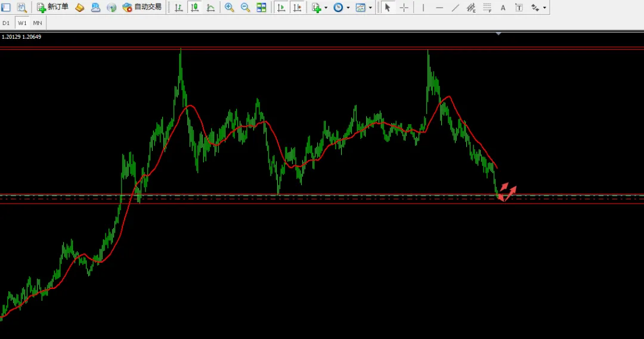Click the add indicators icon
The height and width of the screenshot is (339, 644).
point(316,7)
